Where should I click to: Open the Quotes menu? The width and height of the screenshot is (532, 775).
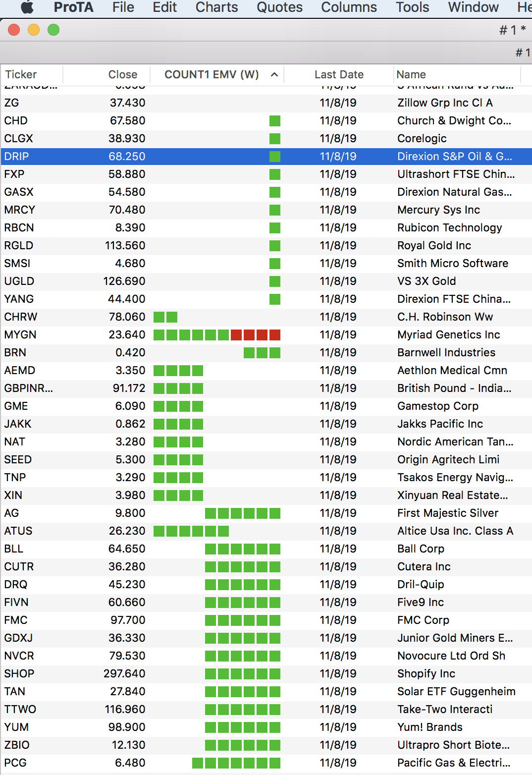280,7
